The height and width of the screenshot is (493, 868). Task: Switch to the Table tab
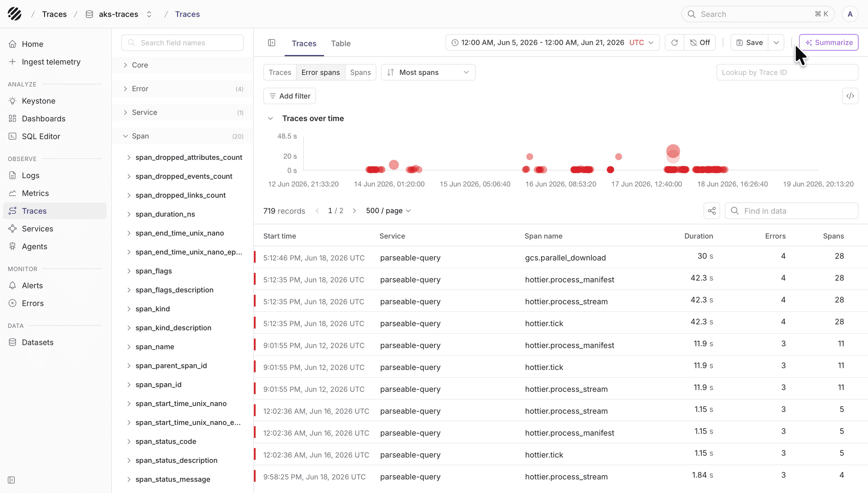click(341, 43)
